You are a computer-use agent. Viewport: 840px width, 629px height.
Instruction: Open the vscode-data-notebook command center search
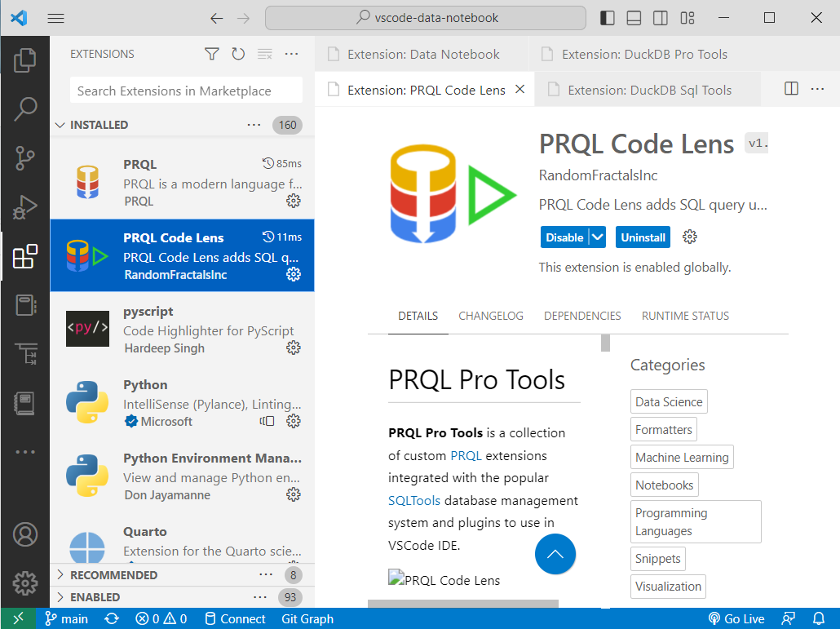[x=426, y=18]
